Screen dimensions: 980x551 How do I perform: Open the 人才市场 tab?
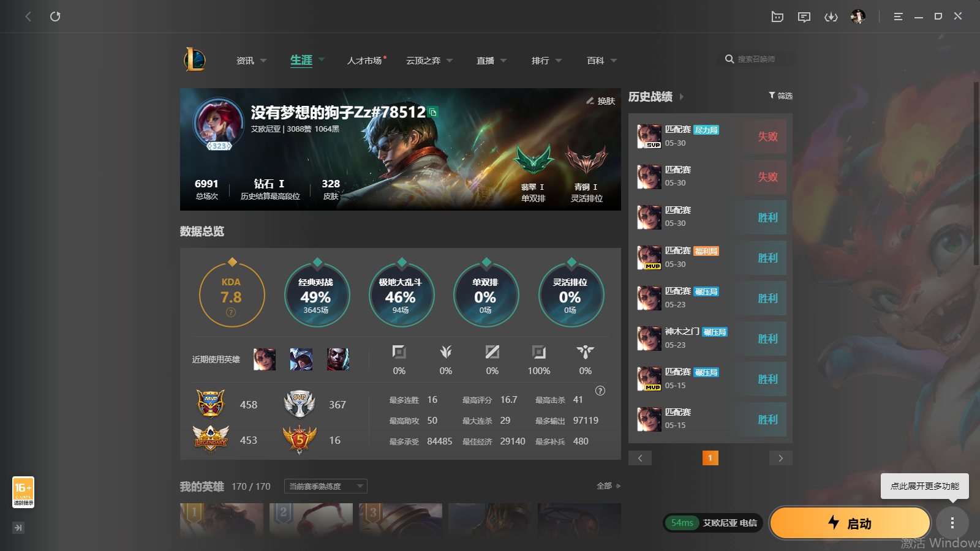coord(366,61)
